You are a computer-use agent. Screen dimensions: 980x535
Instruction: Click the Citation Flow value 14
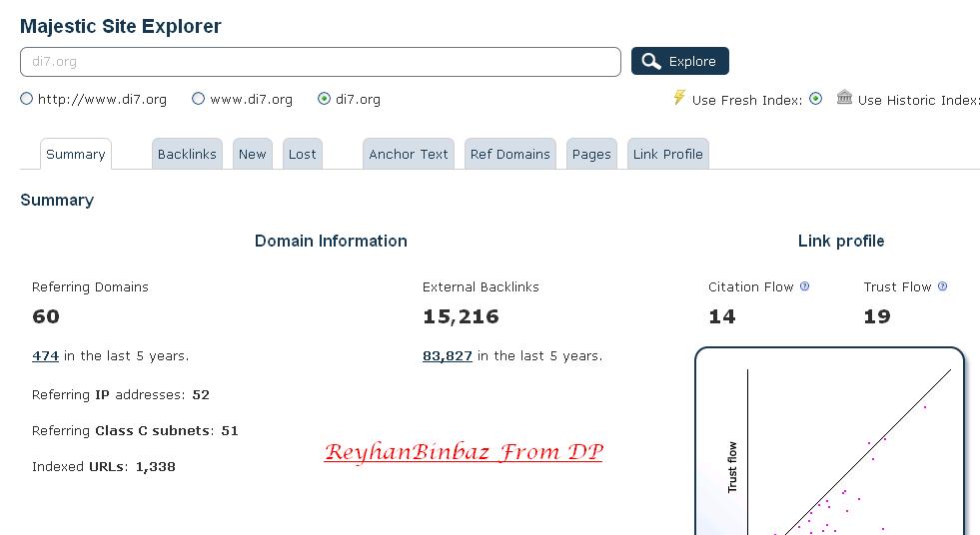[722, 316]
